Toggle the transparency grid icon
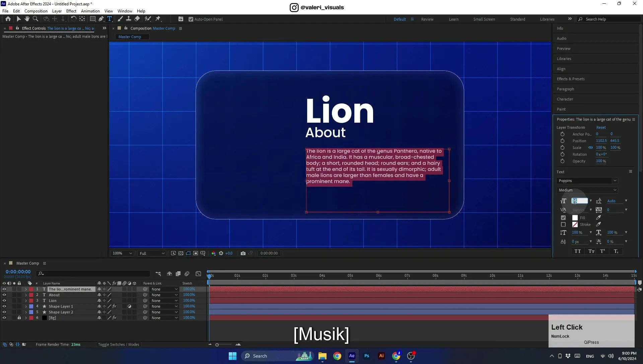This screenshot has width=643, height=364. tap(181, 253)
